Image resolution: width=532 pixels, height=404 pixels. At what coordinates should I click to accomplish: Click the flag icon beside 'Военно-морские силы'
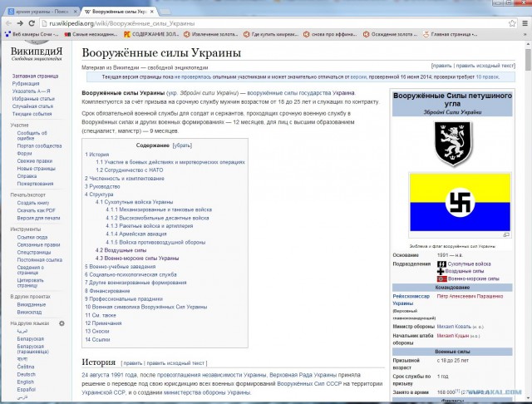point(441,278)
